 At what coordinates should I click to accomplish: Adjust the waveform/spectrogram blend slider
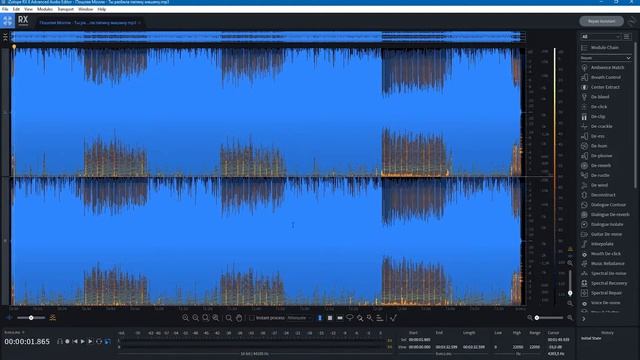point(31,318)
